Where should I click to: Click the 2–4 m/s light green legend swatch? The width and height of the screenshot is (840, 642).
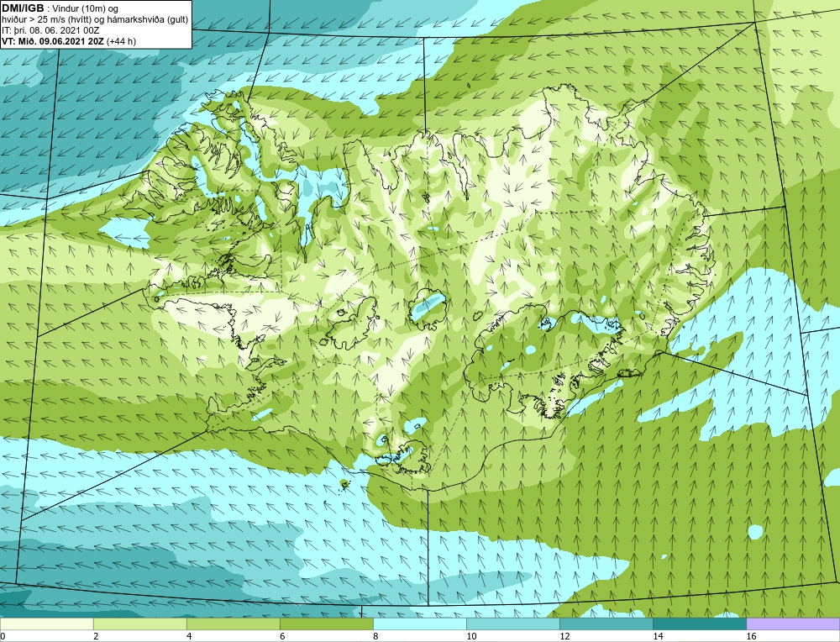139,624
